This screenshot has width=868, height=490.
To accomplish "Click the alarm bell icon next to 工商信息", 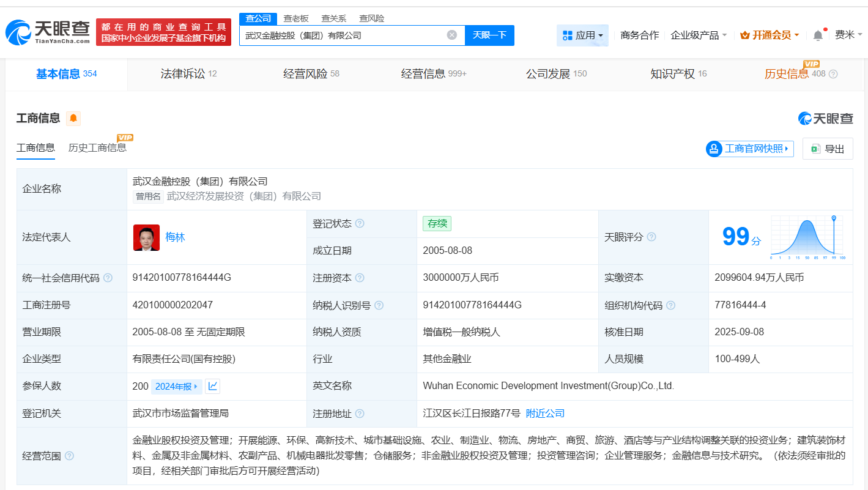I will [73, 119].
